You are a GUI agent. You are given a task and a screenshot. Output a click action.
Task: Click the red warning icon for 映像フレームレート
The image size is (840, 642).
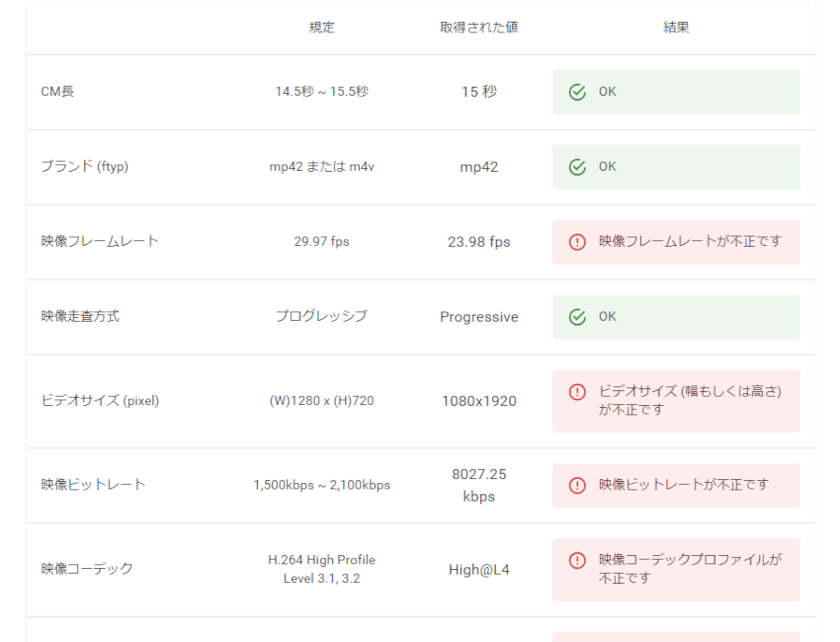[577, 242]
